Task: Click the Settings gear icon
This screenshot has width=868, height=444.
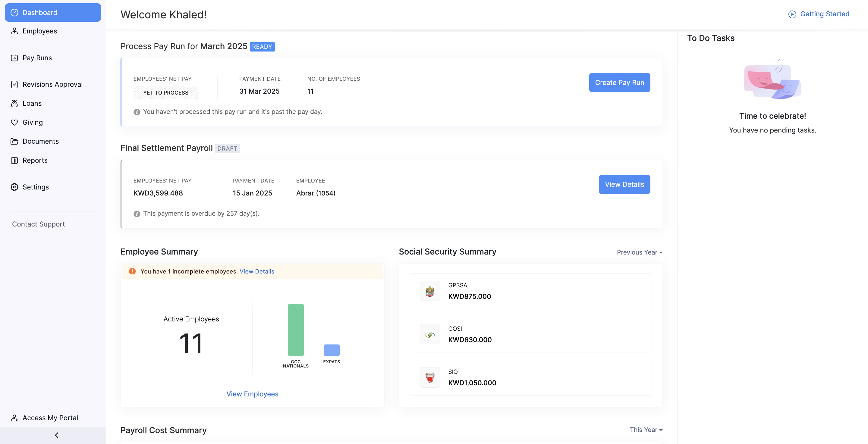Action: (14, 187)
